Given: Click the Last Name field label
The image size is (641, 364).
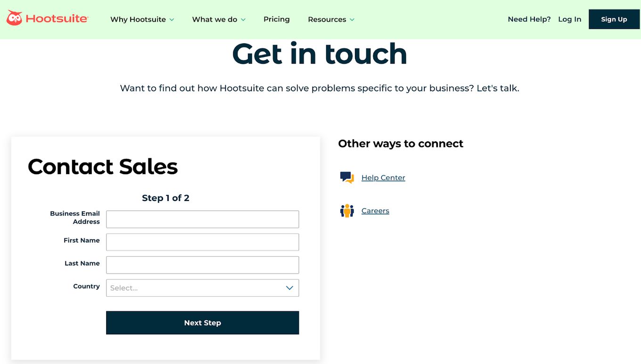Looking at the screenshot, I should click(82, 263).
